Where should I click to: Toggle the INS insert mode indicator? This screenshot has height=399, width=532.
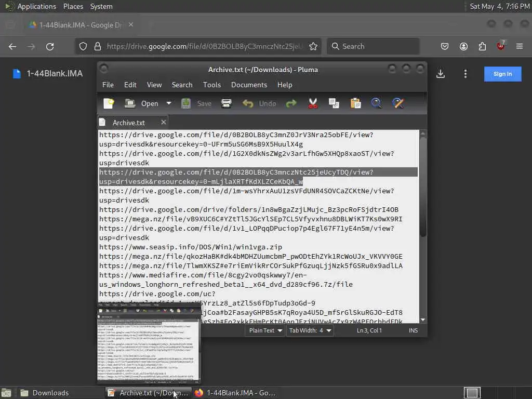pyautogui.click(x=413, y=330)
